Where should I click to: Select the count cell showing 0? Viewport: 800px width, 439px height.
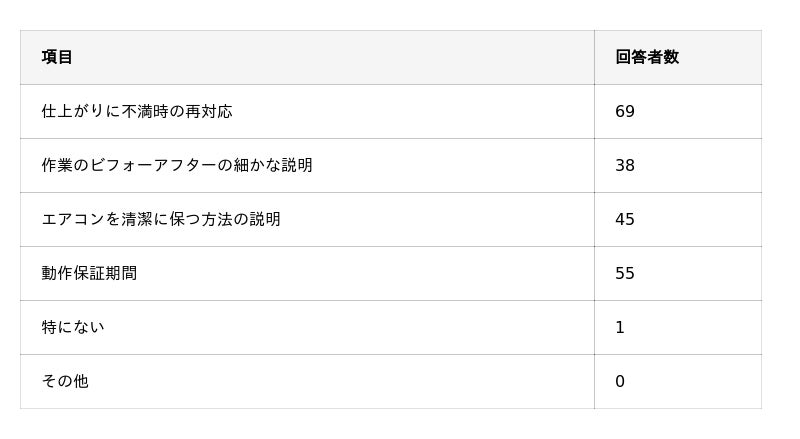tap(620, 381)
